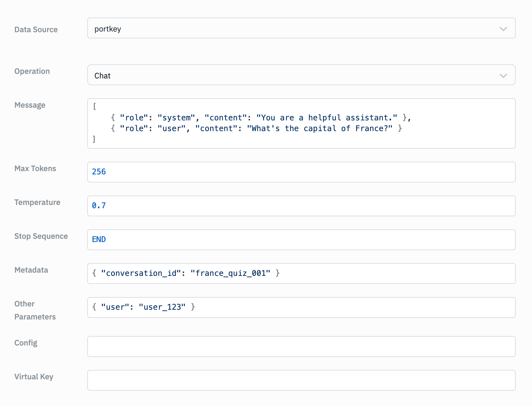This screenshot has width=532, height=406.
Task: Click the empty Virtual Key input field
Action: [x=301, y=380]
